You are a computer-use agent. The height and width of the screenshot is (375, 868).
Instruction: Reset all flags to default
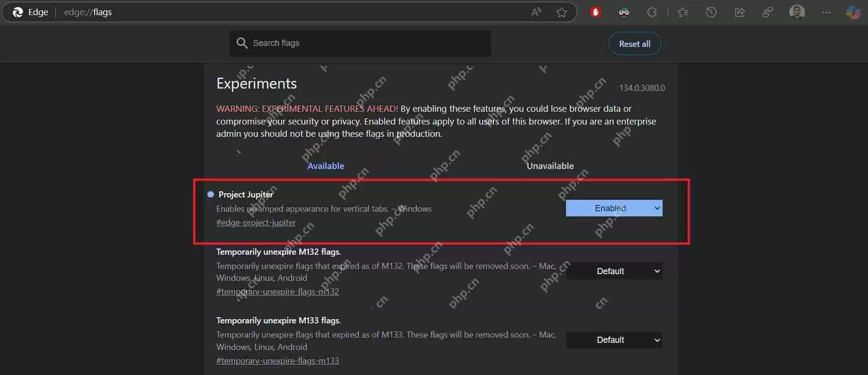click(x=635, y=44)
